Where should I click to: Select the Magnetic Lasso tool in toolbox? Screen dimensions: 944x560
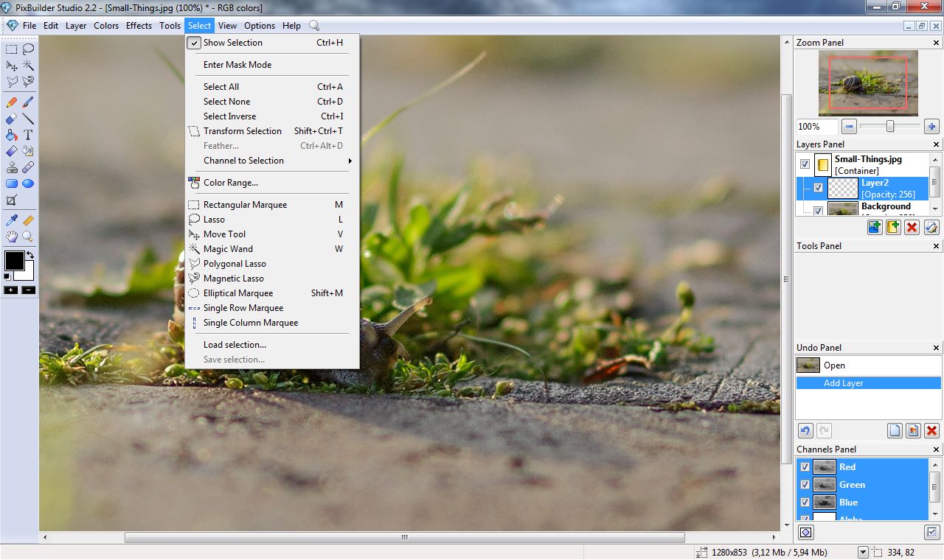pos(28,82)
